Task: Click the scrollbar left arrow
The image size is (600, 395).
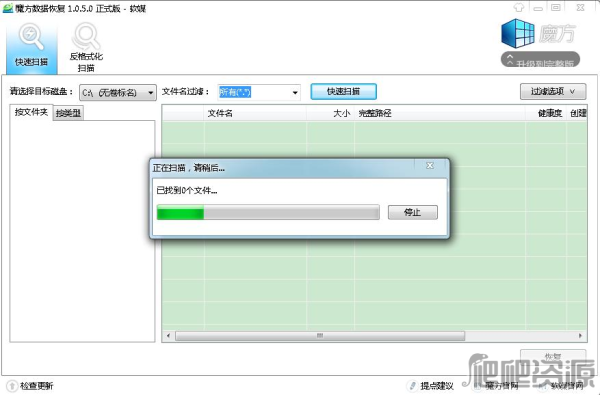Action: point(168,336)
